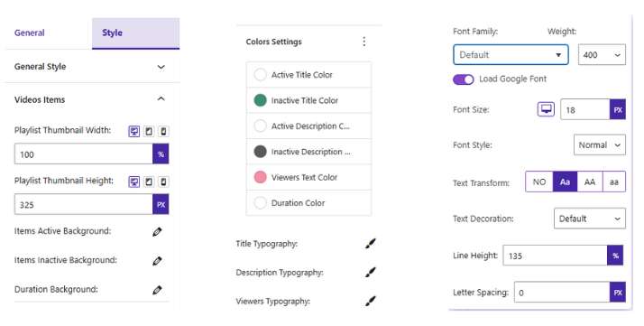Select tablet device icon for Playlist Thumbnail Height
644x326 pixels.
(x=149, y=182)
